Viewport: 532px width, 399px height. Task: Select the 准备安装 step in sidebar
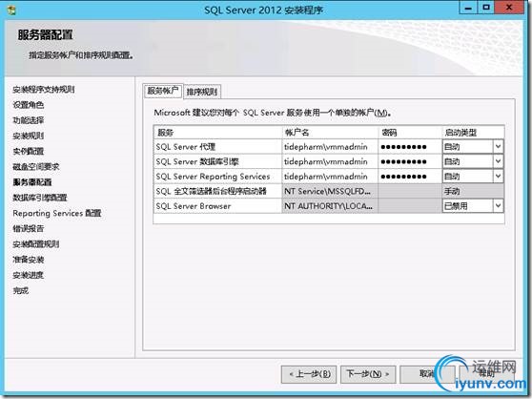click(x=29, y=260)
